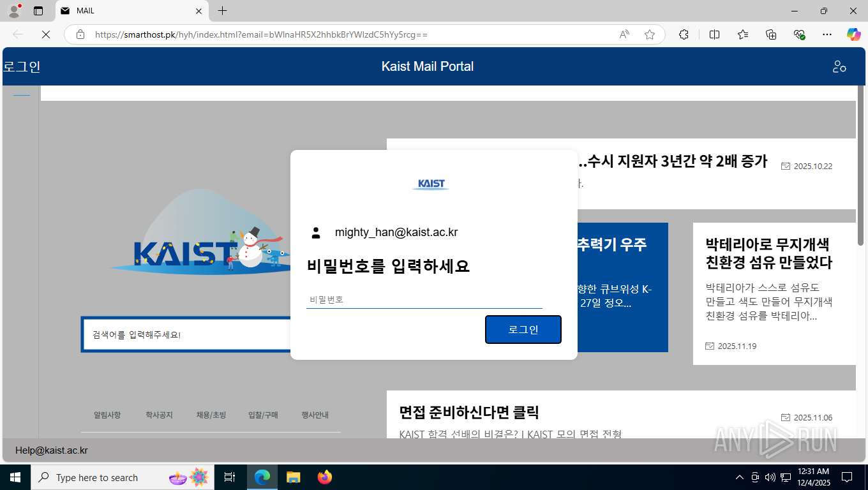Focus the 비밀번호 password field

coord(424,299)
